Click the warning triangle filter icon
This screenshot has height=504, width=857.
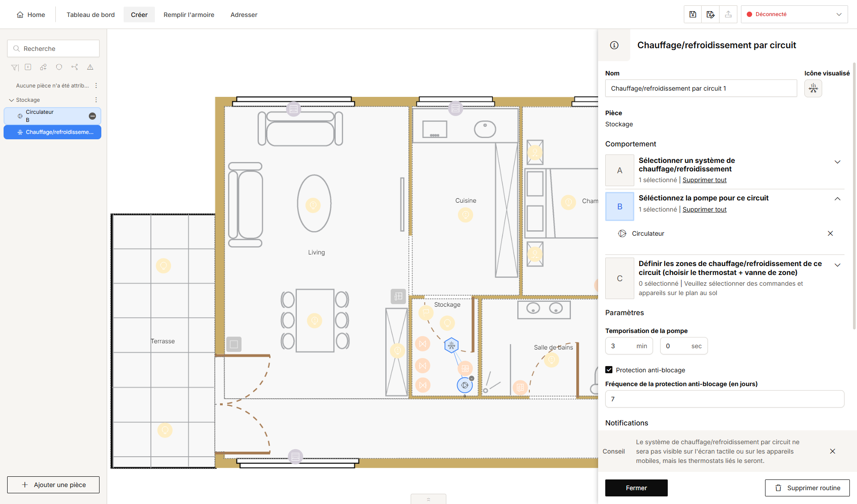tap(90, 67)
